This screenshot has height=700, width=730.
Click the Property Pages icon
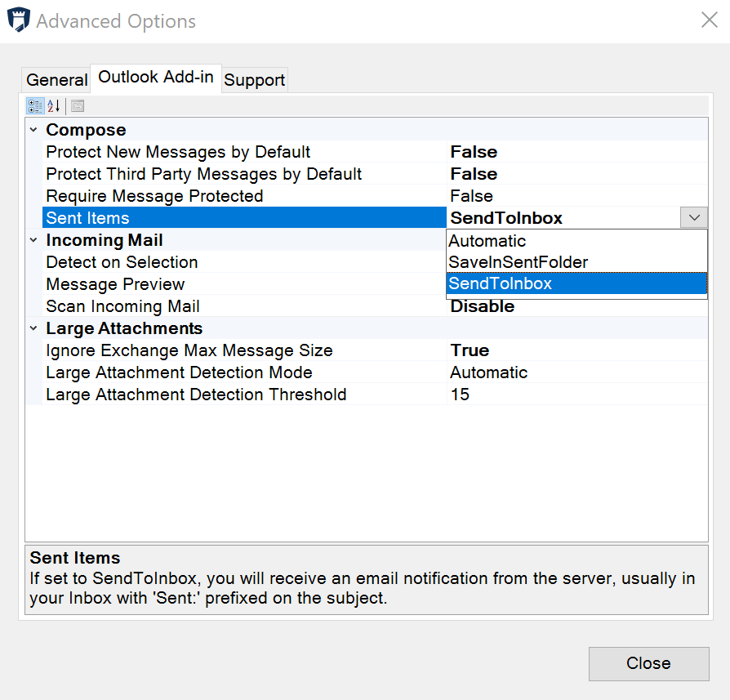(76, 105)
